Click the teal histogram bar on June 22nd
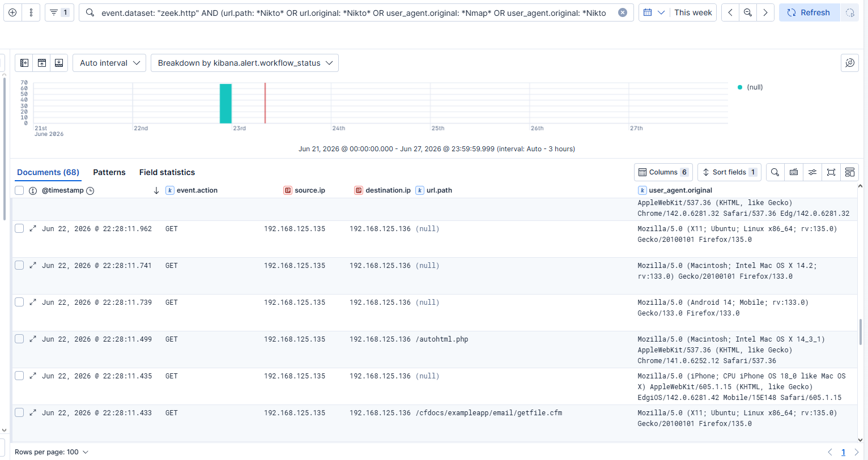This screenshot has height=460, width=868. pos(225,104)
